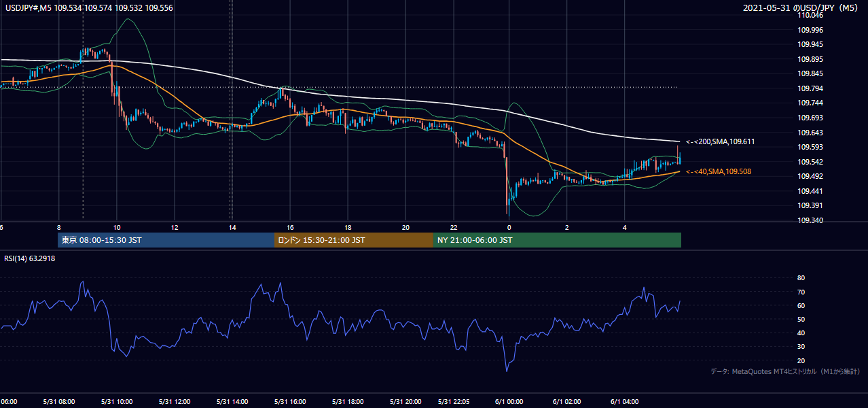The height and width of the screenshot is (408, 868).
Task: Click the 6/1 04:00 date label
Action: (x=624, y=402)
